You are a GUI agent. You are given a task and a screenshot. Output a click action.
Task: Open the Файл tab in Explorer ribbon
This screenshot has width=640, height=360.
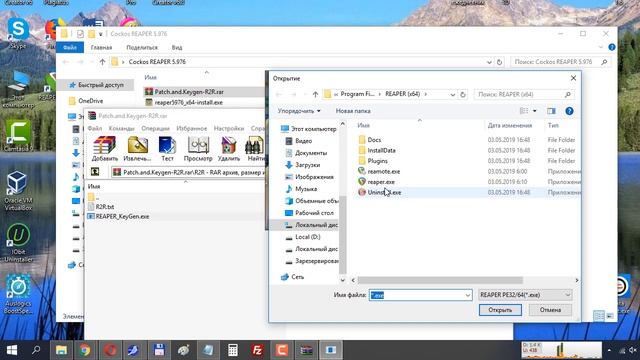70,47
